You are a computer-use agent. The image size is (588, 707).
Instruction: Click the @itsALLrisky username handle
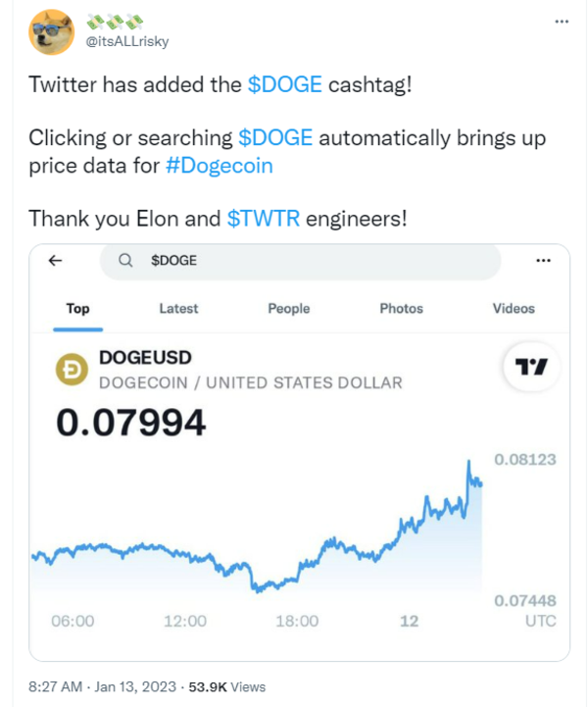[x=127, y=40]
